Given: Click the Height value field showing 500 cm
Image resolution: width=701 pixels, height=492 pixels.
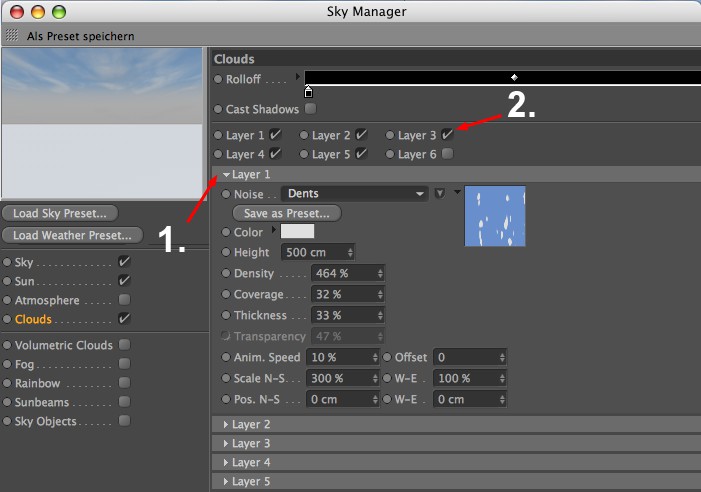Looking at the screenshot, I should 318,252.
